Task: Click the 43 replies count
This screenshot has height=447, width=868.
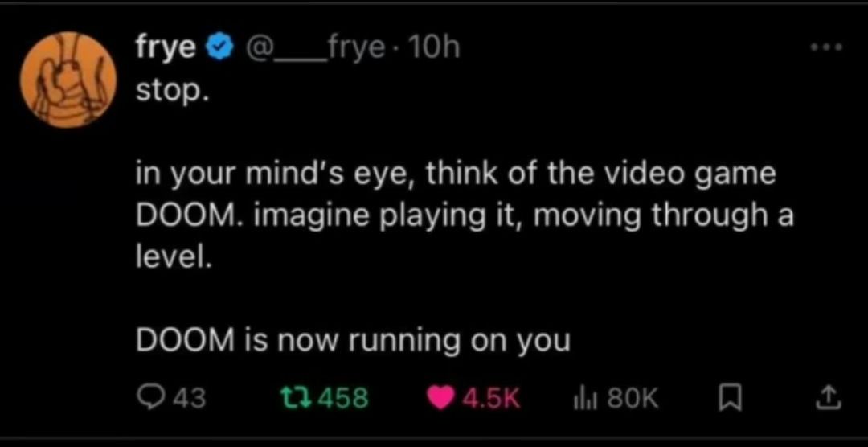Action: click(x=190, y=398)
